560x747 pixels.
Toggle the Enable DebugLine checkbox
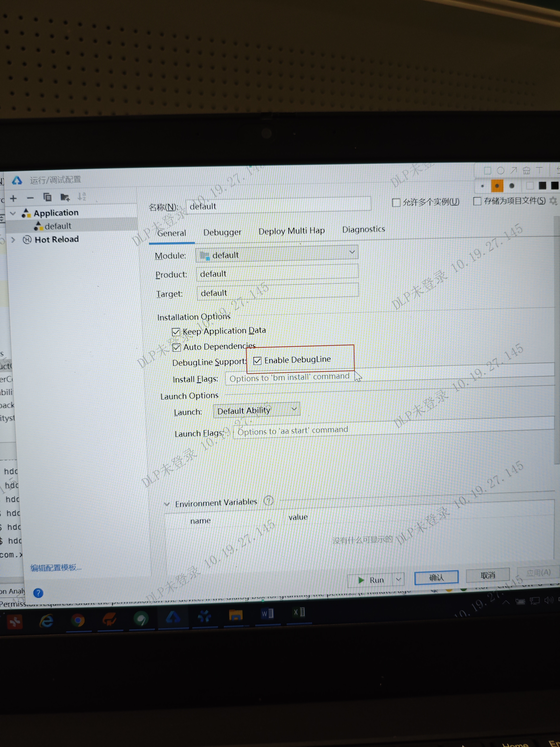point(257,361)
